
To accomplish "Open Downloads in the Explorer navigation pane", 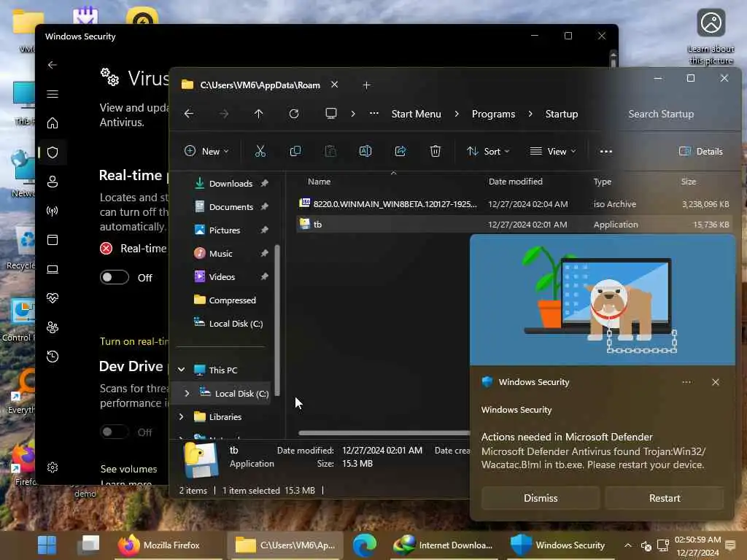I will click(231, 183).
